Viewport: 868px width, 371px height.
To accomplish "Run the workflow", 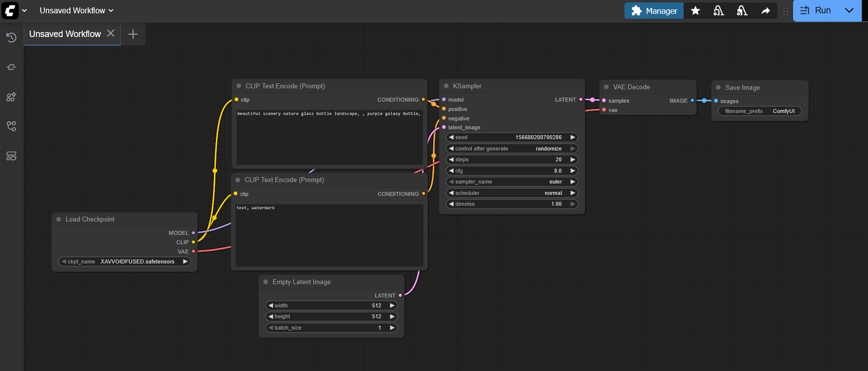I will coord(816,10).
